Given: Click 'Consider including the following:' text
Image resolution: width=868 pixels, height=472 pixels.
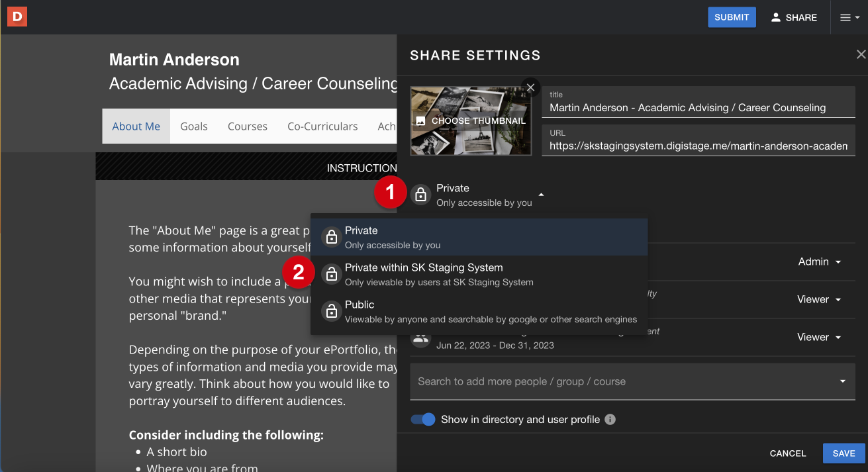Looking at the screenshot, I should click(226, 435).
